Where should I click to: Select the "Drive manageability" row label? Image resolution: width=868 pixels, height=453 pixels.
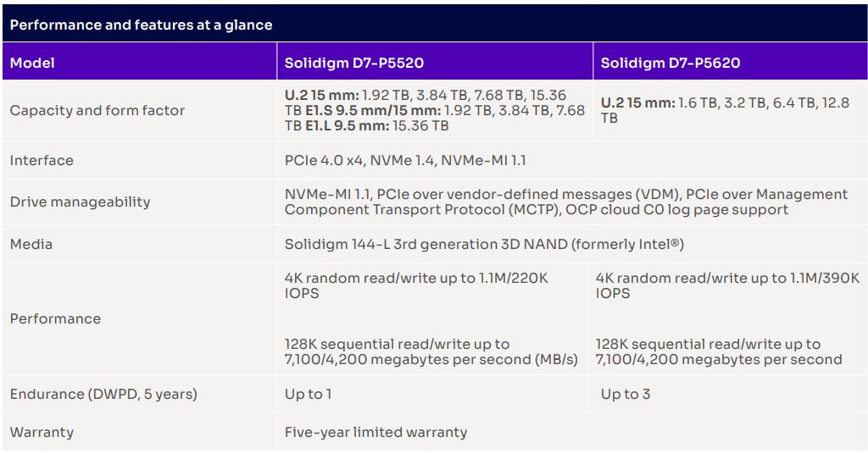point(80,202)
